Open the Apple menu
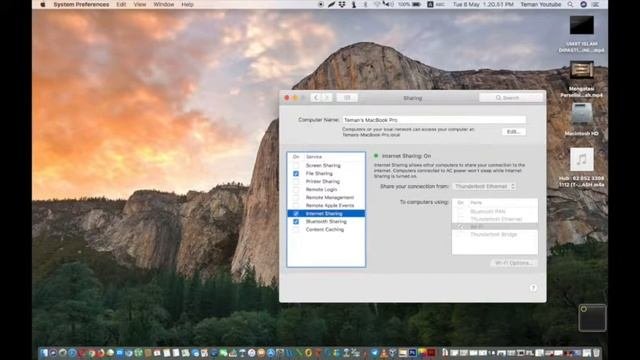Image resolution: width=640 pixels, height=360 pixels. (43, 4)
